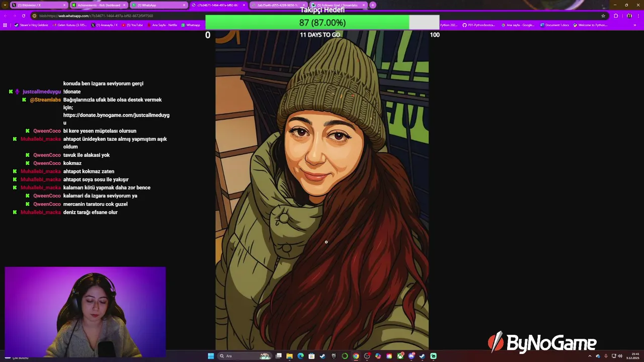Click the browser forward arrow
This screenshot has width=644, height=362.
pos(14,16)
